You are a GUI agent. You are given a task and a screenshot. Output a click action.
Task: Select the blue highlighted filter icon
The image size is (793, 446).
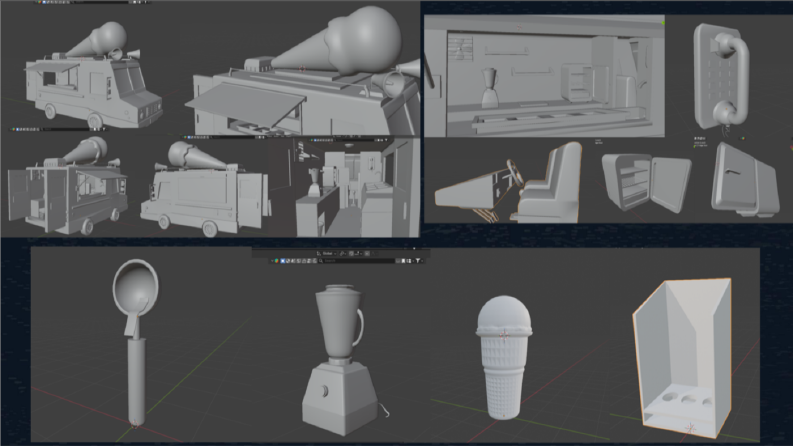pyautogui.click(x=283, y=261)
